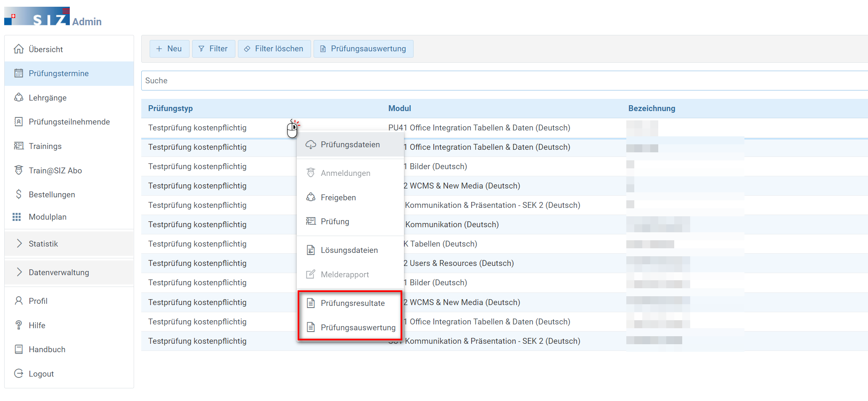Open the Filter button
Viewport: 868px width, 401px height.
[214, 49]
